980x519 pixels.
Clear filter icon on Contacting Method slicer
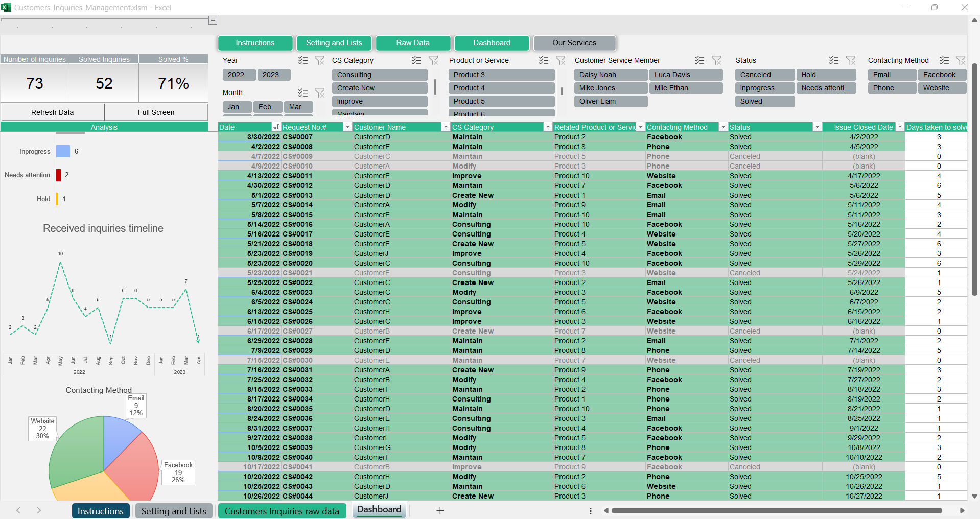[x=961, y=60]
